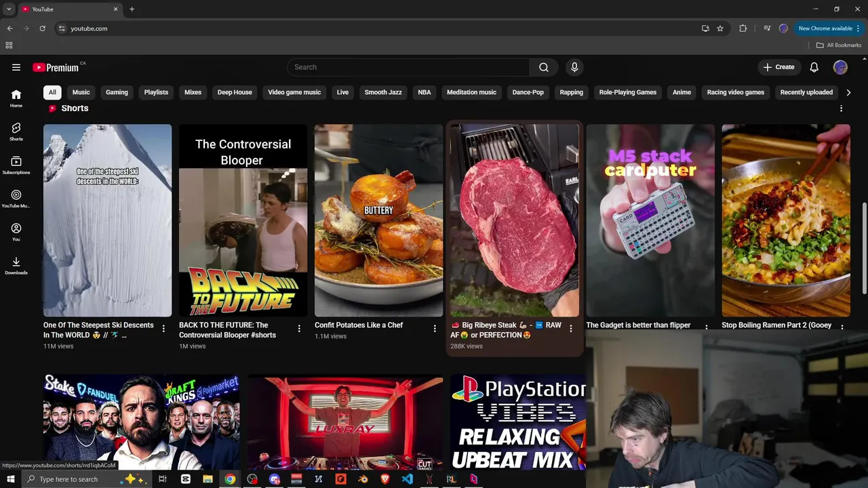Viewport: 868px width, 488px height.
Task: Select the All filter chip
Action: (x=52, y=92)
